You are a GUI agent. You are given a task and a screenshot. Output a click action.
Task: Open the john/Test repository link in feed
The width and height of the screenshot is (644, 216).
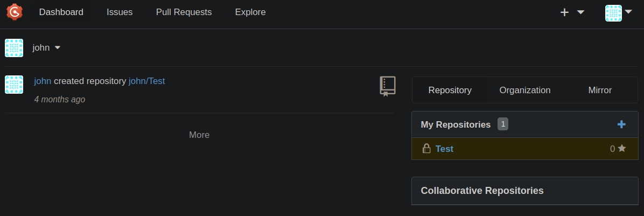tap(146, 81)
